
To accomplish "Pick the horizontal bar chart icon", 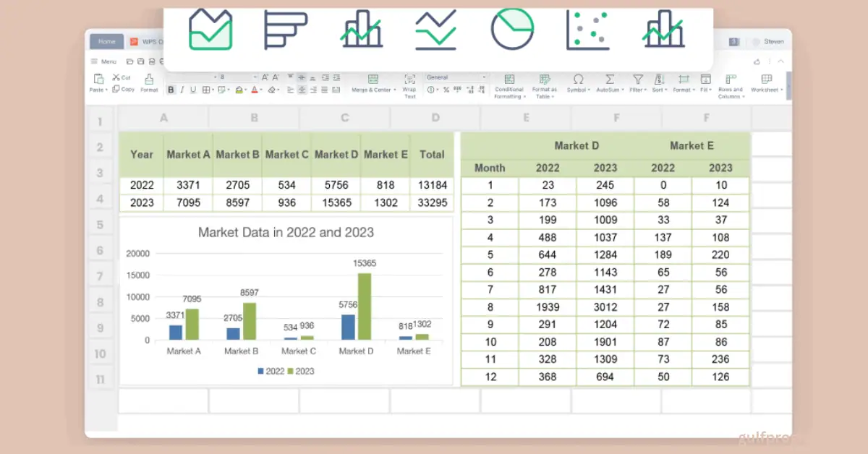I will [x=285, y=30].
